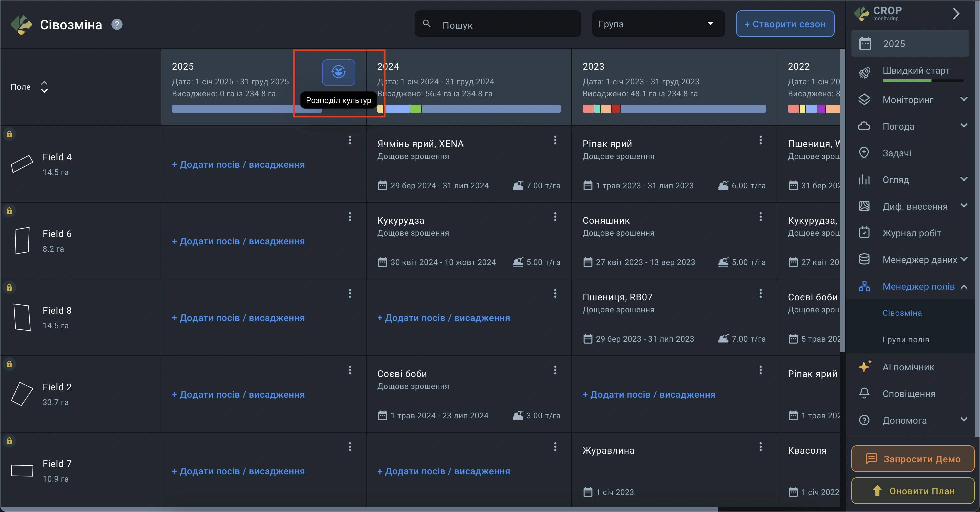Select Швидкий старт menu item
This screenshot has width=980, height=512.
click(916, 71)
